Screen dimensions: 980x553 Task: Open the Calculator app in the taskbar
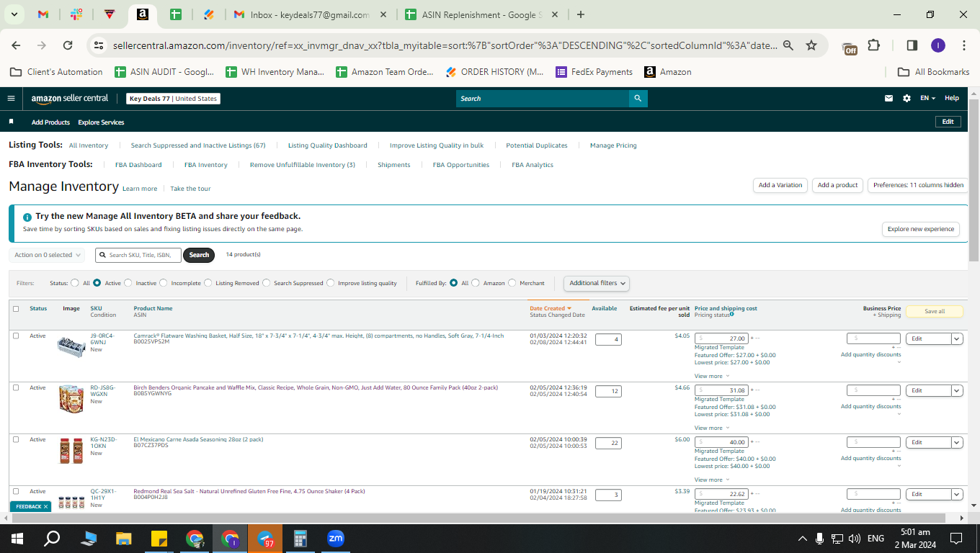pos(300,539)
